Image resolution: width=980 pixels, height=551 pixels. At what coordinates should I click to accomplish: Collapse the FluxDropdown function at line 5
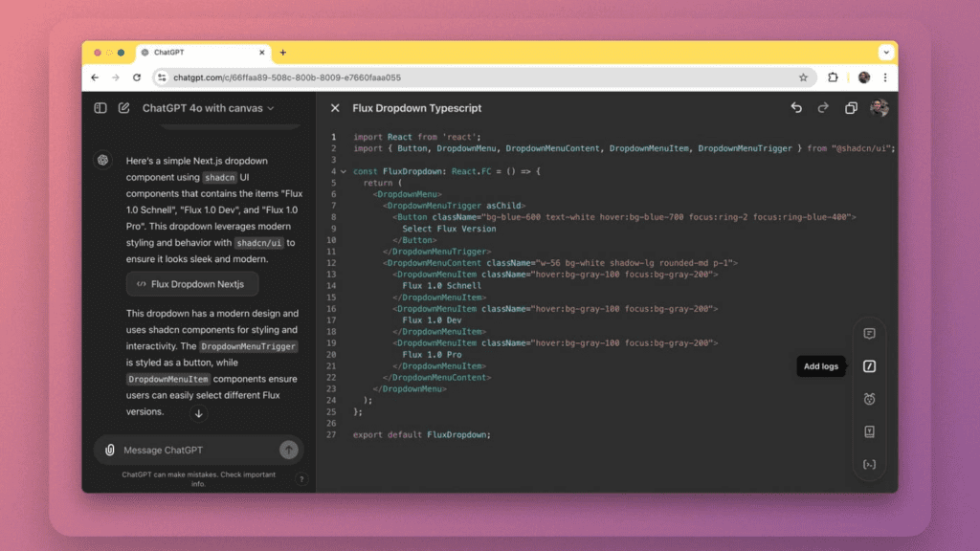point(344,171)
